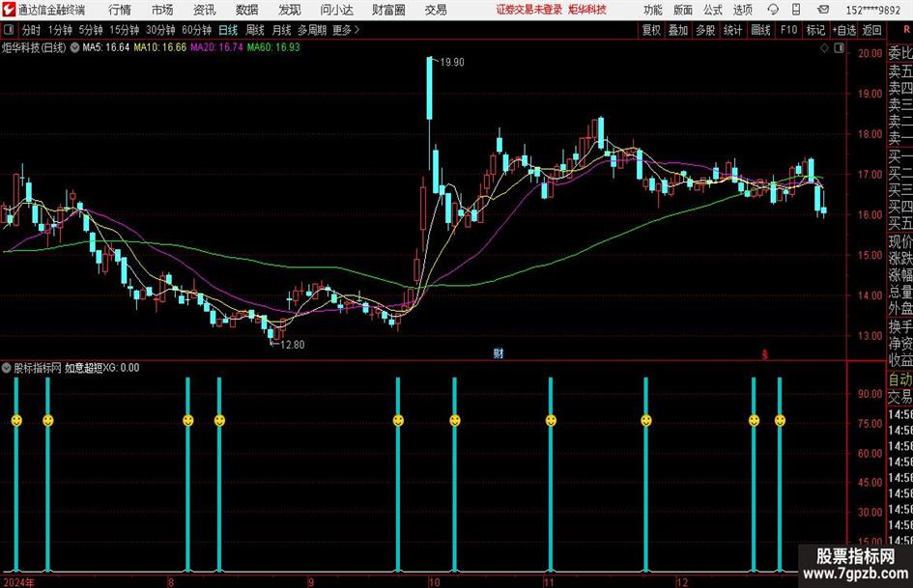Open the 交易 menu
This screenshot has height=588, width=913.
coord(436,10)
